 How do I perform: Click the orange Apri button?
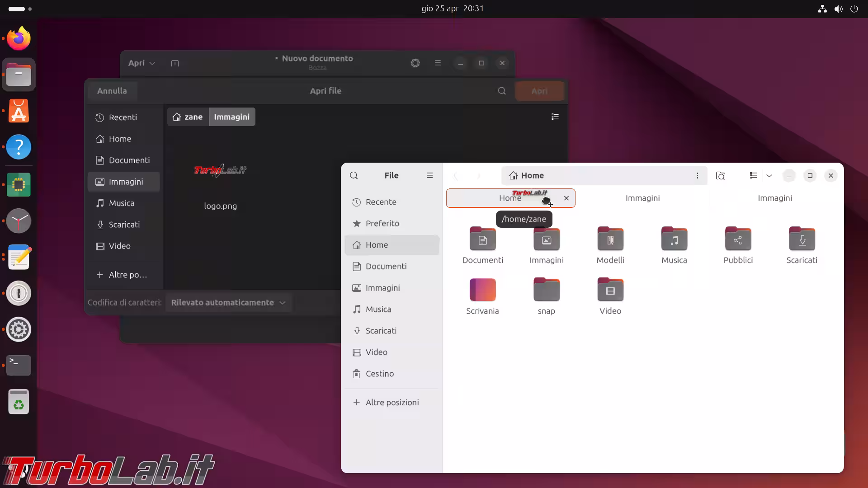(539, 91)
